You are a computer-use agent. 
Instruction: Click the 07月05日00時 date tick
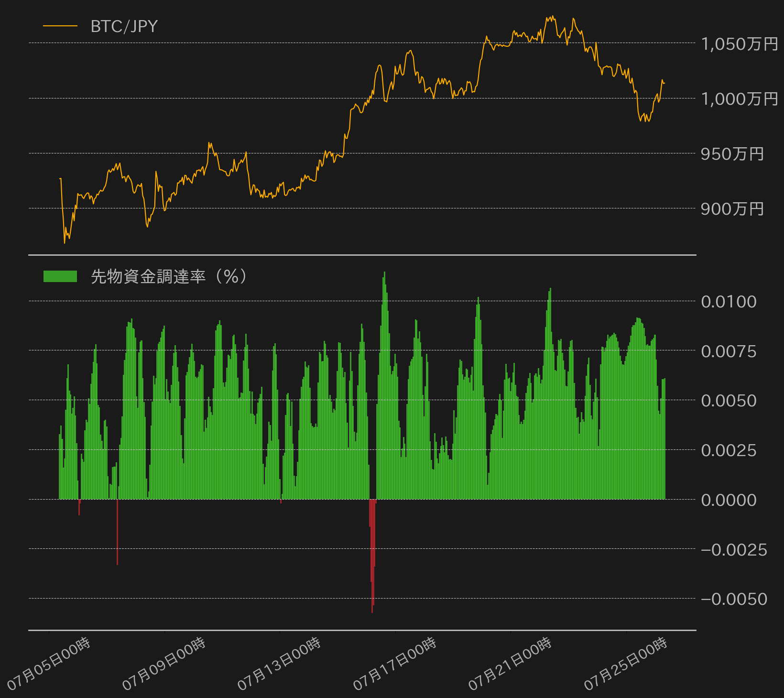(49, 664)
